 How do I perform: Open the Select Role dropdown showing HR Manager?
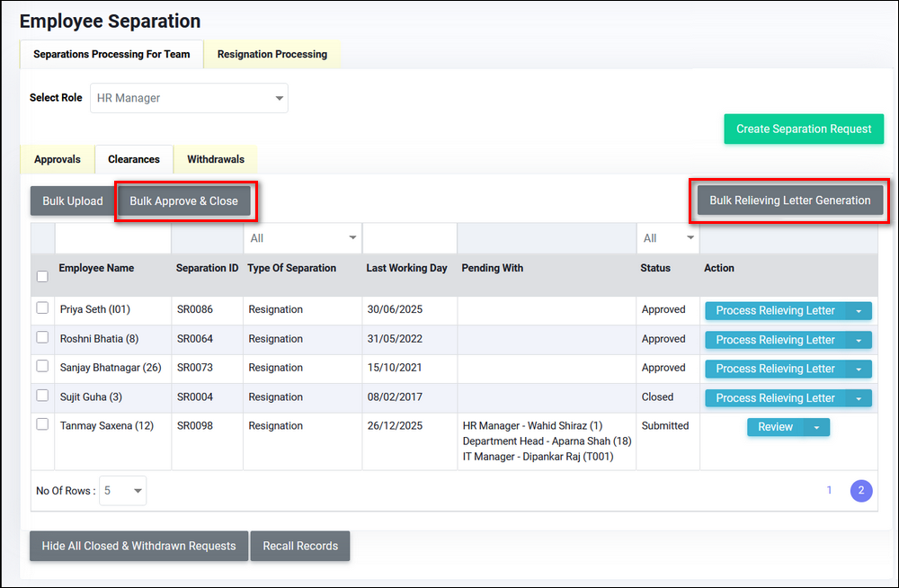[189, 98]
